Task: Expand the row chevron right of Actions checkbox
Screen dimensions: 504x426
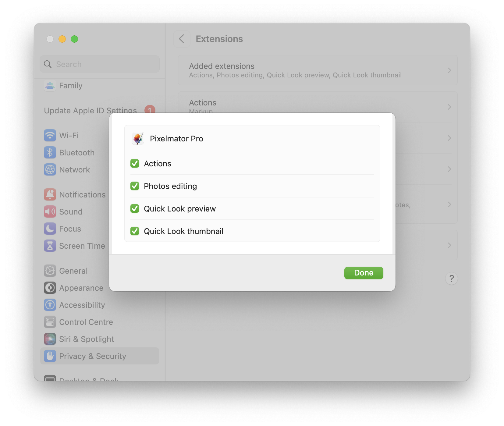Action: [x=449, y=169]
